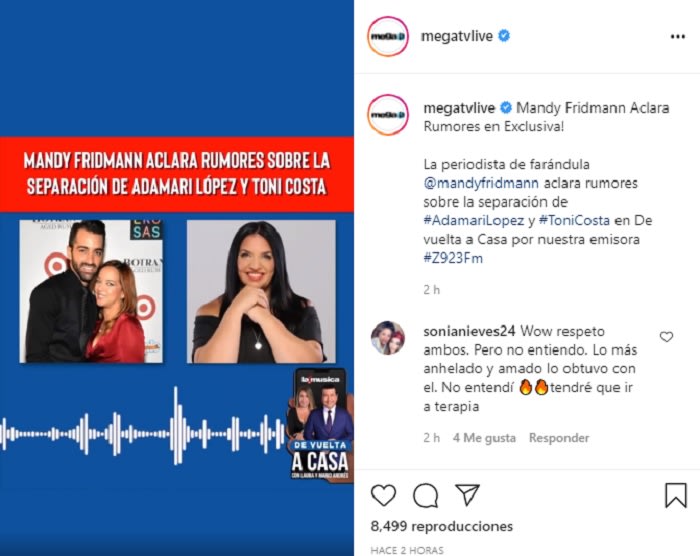Like the post with the heart icon
Image resolution: width=700 pixels, height=556 pixels.
click(383, 495)
